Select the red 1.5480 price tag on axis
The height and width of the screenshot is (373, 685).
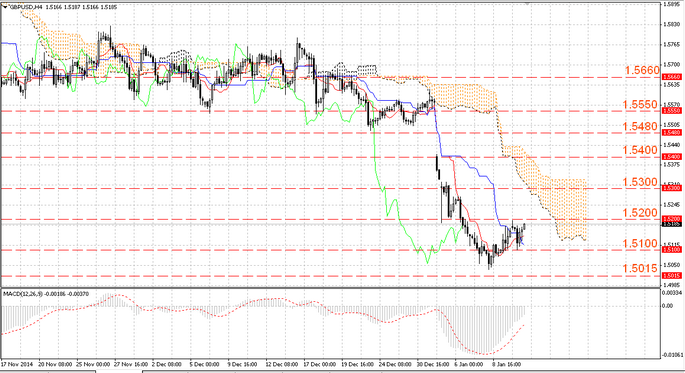pyautogui.click(x=672, y=132)
